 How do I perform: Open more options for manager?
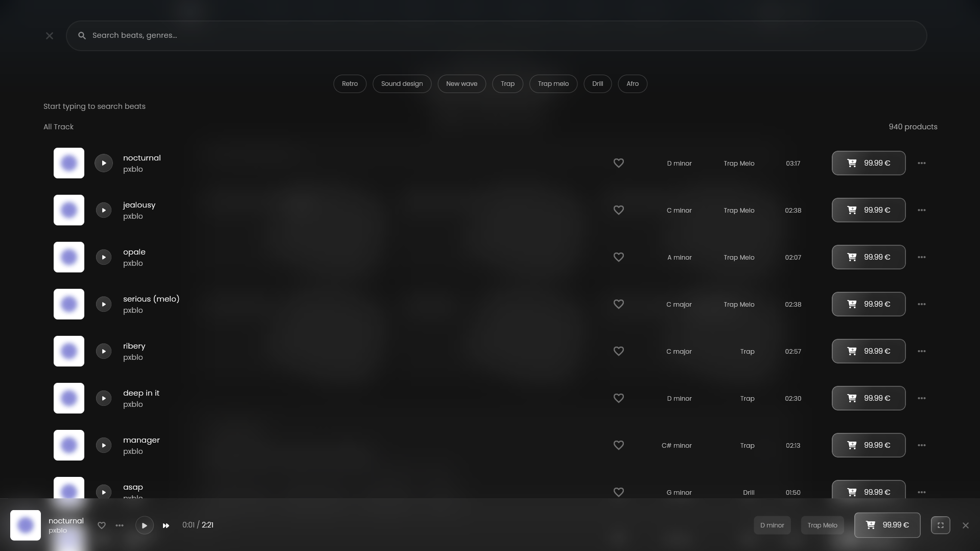(x=922, y=445)
